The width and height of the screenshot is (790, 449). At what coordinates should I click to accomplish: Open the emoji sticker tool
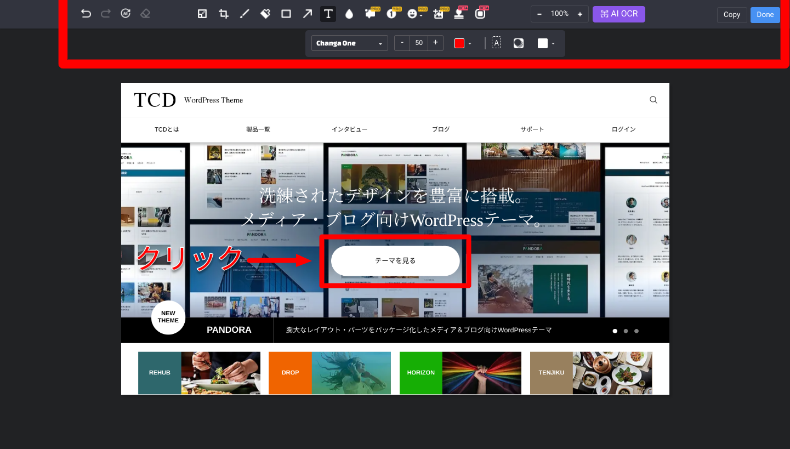tap(413, 14)
